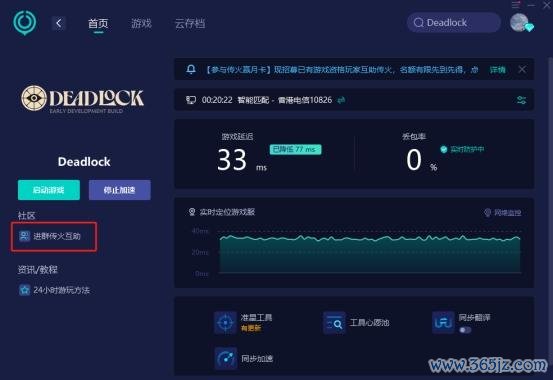Image resolution: width=553 pixels, height=380 pixels.
Task: Go back with the left arrow button
Action: (x=59, y=23)
